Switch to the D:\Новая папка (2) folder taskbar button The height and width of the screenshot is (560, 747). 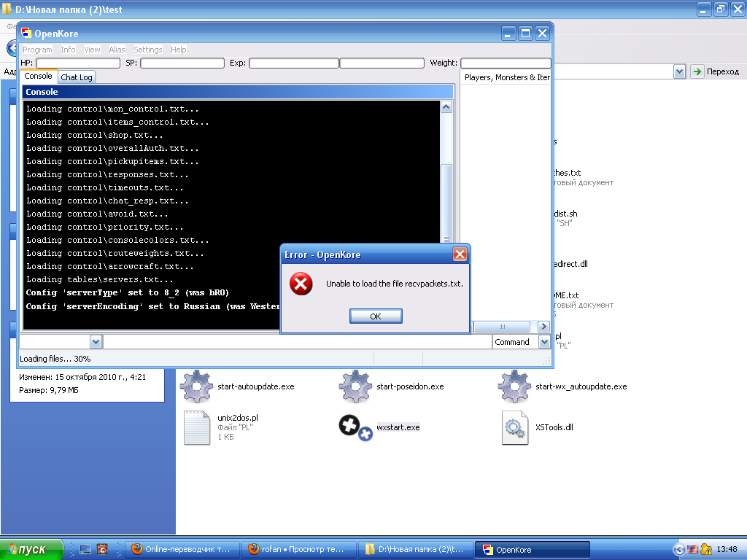[415, 550]
